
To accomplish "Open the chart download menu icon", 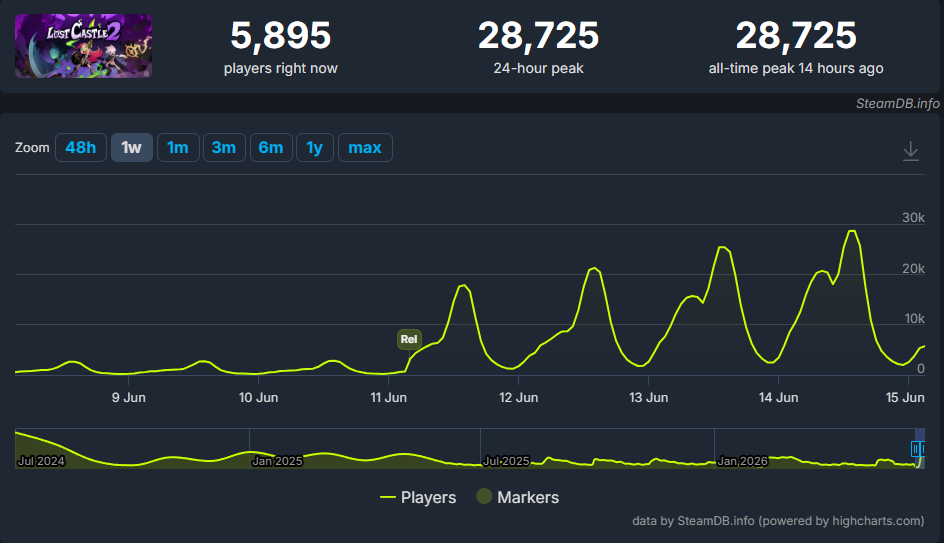I will (x=910, y=150).
